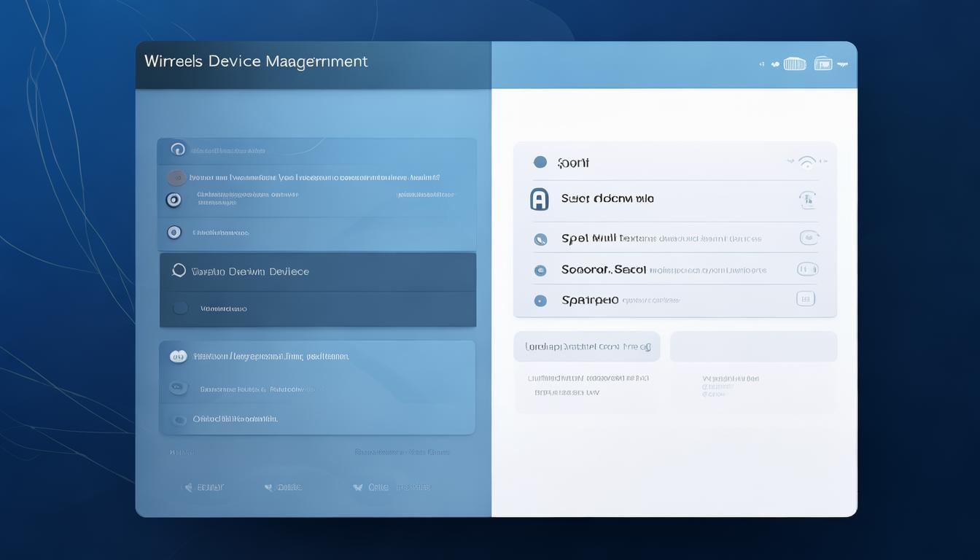Click the magnifier icon in the dark device row
This screenshot has height=560, width=980.
pos(179,271)
